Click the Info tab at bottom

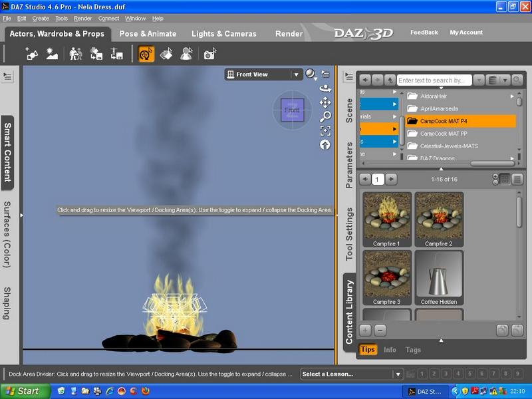click(390, 350)
